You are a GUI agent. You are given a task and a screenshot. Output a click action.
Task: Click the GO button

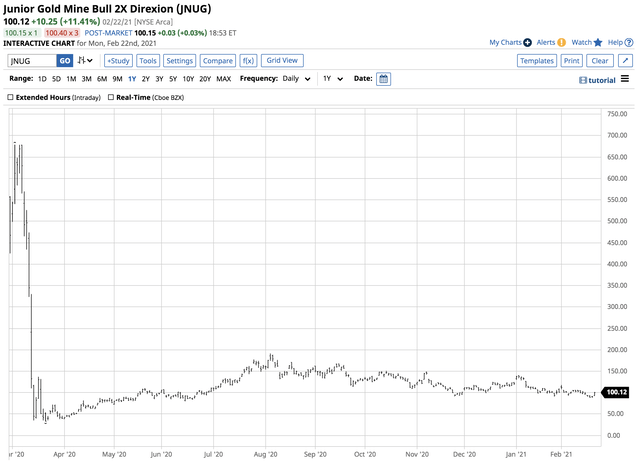click(x=64, y=61)
